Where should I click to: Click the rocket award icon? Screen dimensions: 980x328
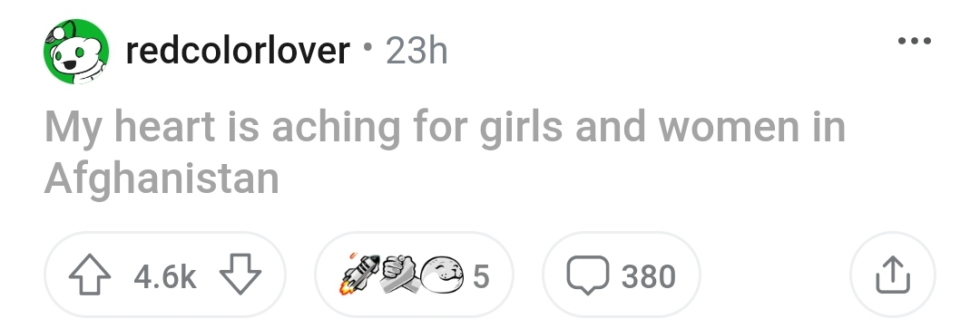click(359, 274)
